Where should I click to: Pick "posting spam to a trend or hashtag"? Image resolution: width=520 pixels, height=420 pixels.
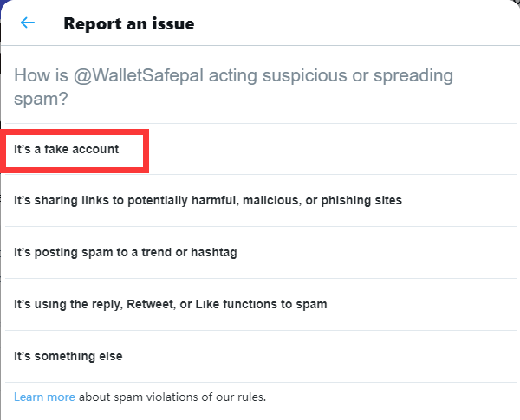126,252
